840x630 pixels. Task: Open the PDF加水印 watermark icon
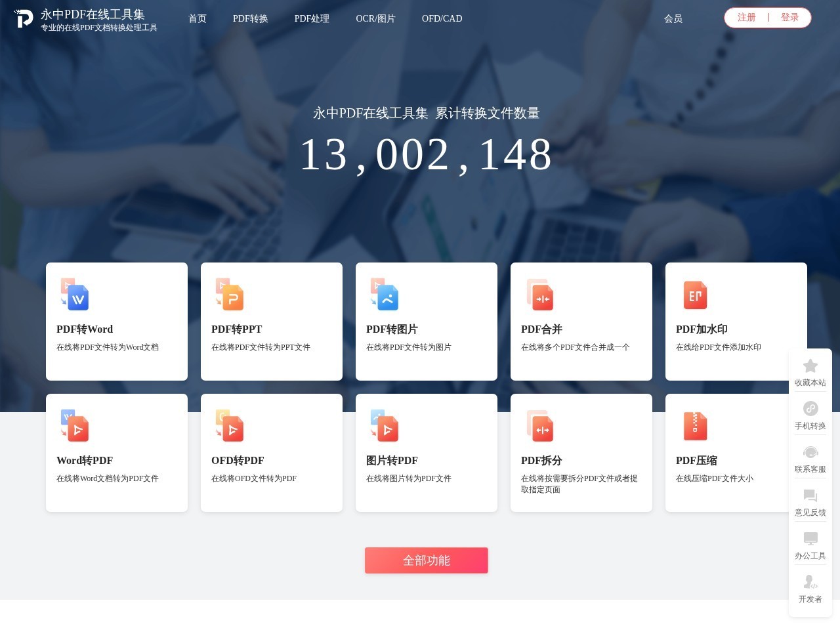click(695, 295)
